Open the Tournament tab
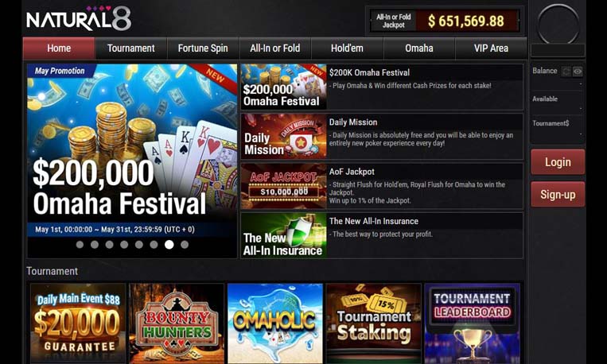 (130, 48)
